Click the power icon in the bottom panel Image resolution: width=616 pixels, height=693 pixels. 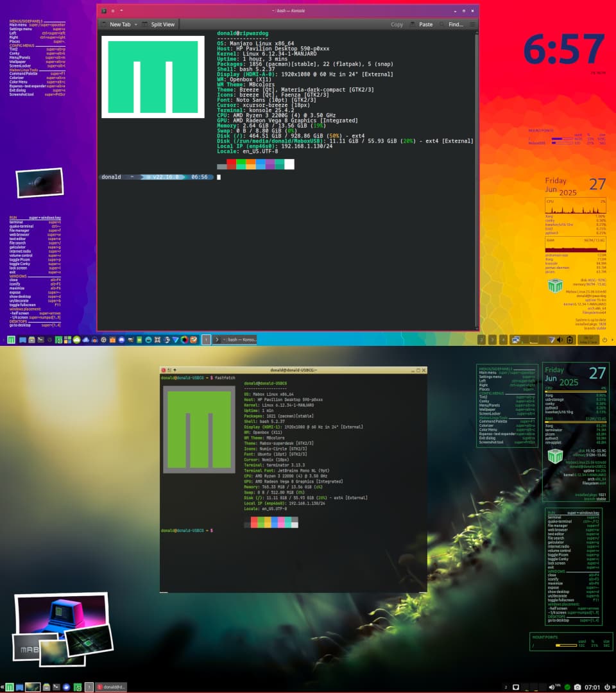607,687
